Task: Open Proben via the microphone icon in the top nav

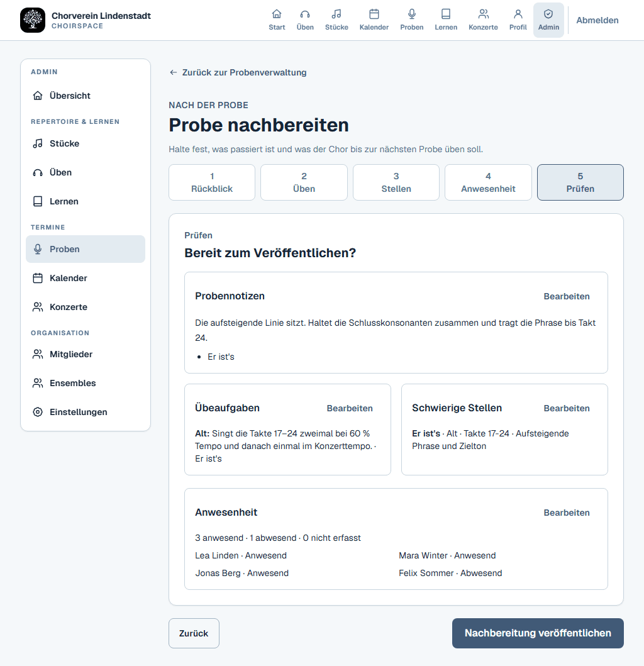Action: point(412,14)
